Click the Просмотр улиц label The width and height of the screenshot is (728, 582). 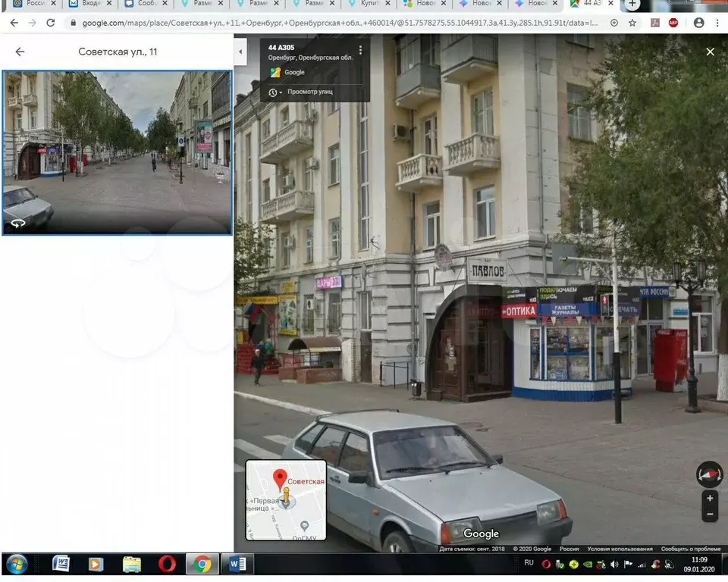(x=309, y=92)
